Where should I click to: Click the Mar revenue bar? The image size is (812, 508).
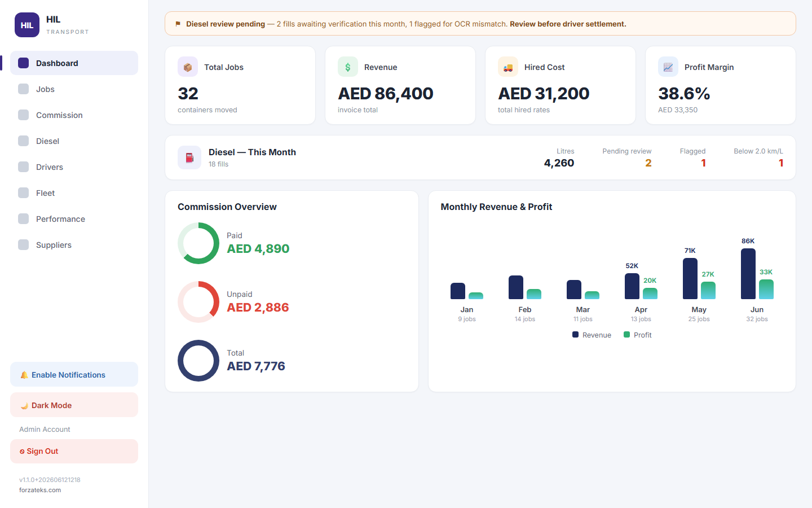pos(574,290)
